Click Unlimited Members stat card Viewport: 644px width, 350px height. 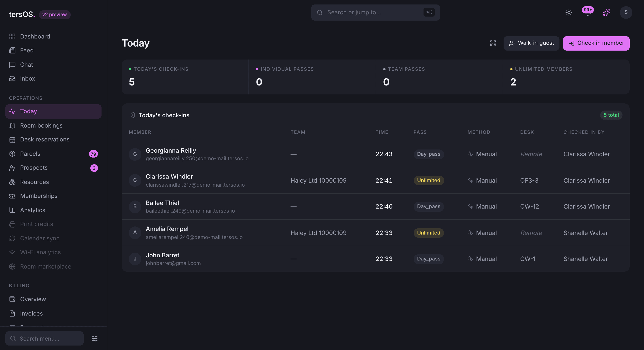click(x=566, y=77)
